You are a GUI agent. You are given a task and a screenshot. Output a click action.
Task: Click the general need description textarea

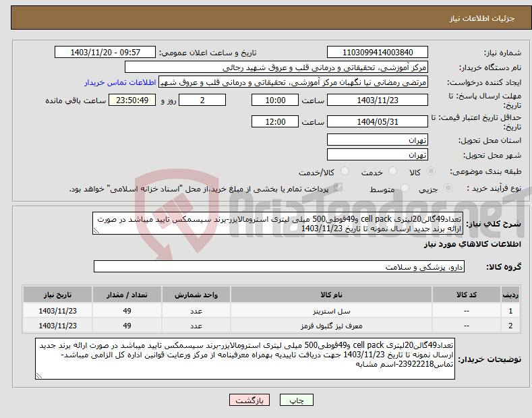[278, 223]
